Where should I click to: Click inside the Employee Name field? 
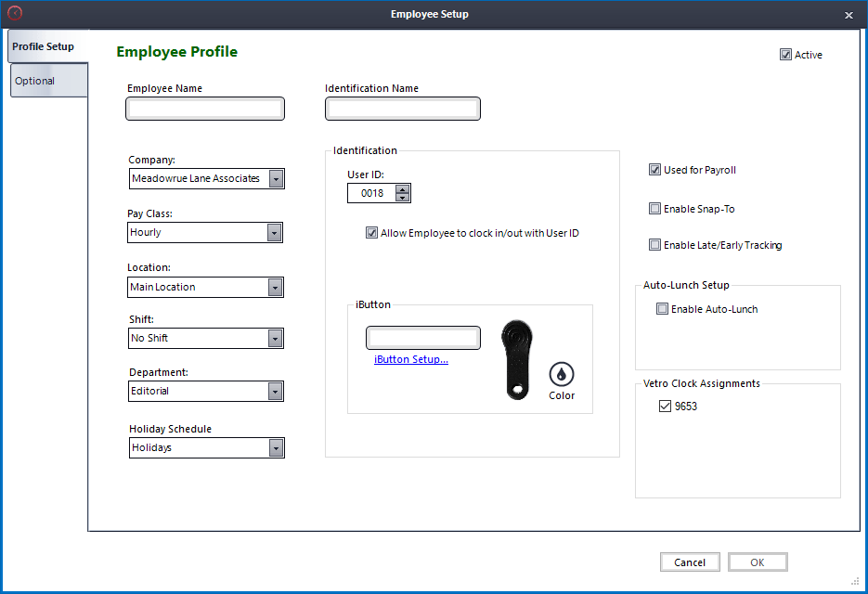[204, 109]
